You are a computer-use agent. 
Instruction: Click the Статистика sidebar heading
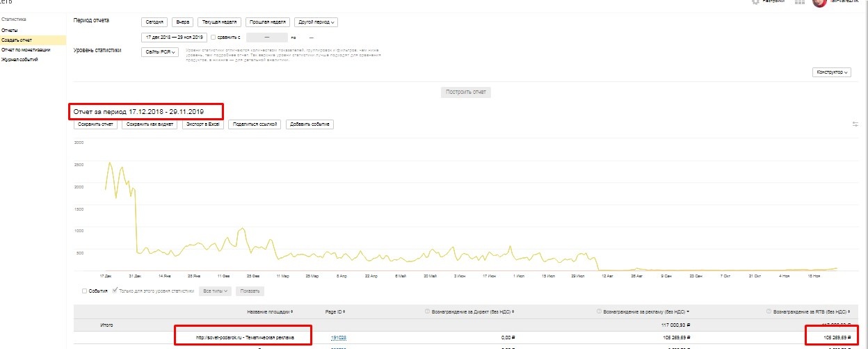(13, 19)
